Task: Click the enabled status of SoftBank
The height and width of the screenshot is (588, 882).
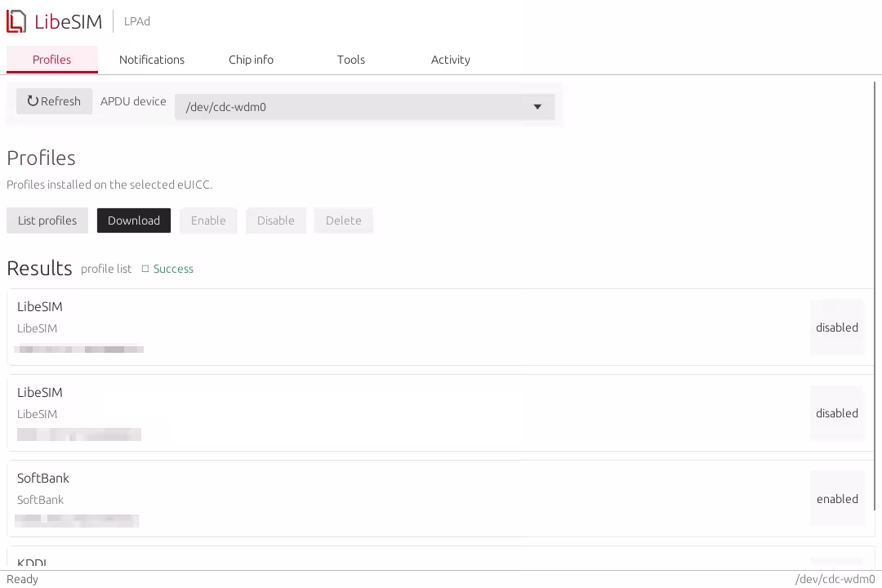Action: 837,499
